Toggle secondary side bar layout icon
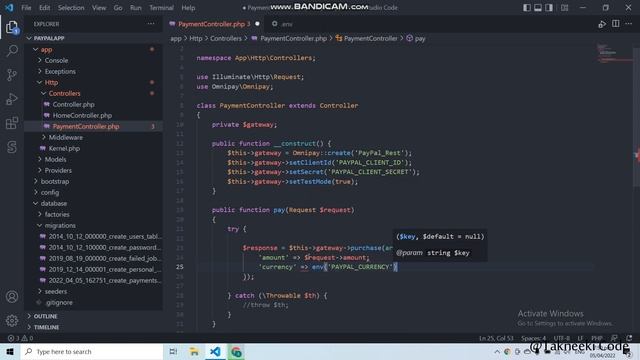The image size is (640, 360). click(x=549, y=8)
